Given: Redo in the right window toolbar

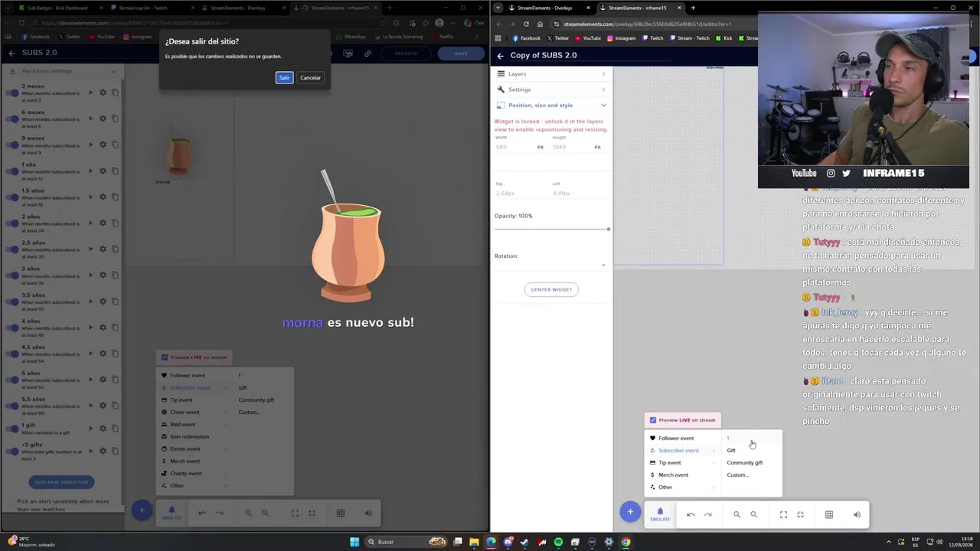Looking at the screenshot, I should coord(707,514).
